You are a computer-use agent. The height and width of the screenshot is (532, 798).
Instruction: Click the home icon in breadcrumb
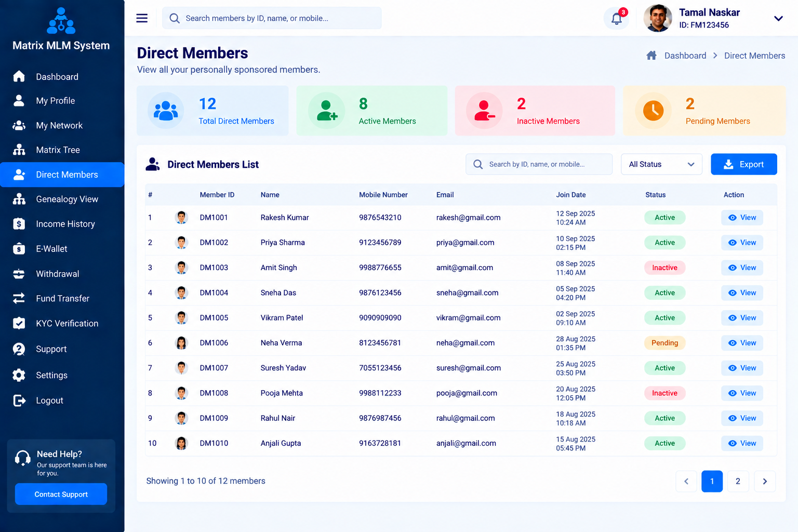click(x=651, y=56)
